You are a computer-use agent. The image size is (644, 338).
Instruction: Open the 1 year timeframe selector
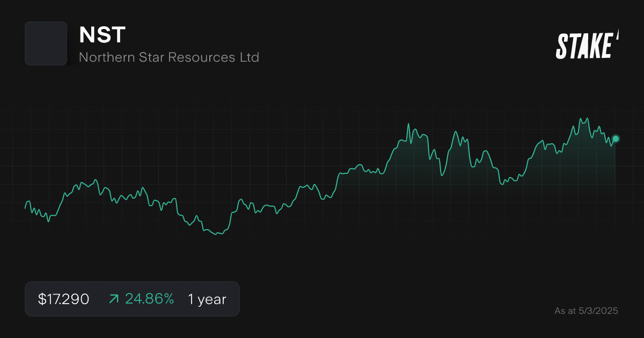click(207, 299)
